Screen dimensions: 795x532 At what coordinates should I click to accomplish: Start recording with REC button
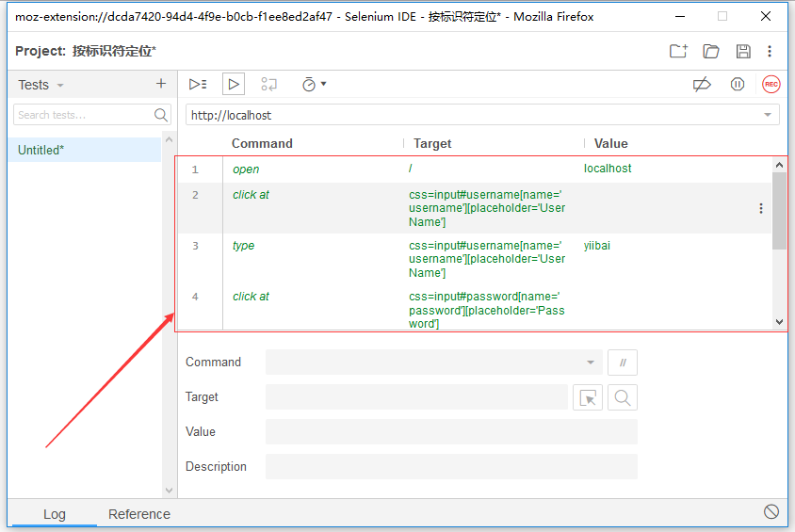coord(771,84)
